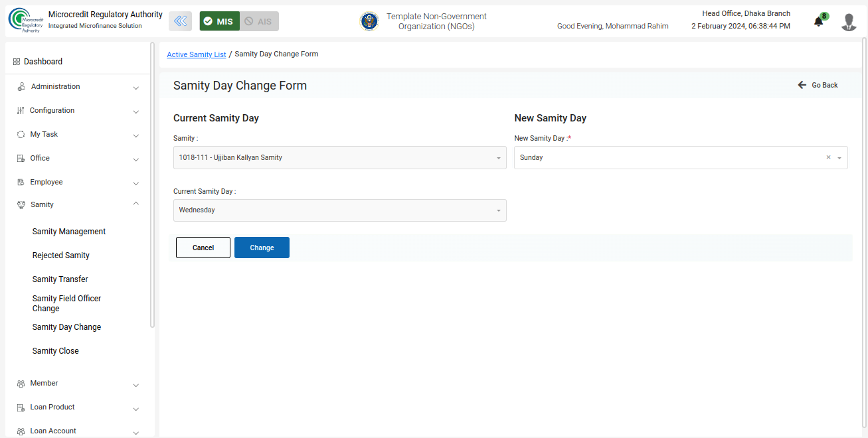Click the Loan Account icon
The width and height of the screenshot is (868, 438).
(21, 431)
